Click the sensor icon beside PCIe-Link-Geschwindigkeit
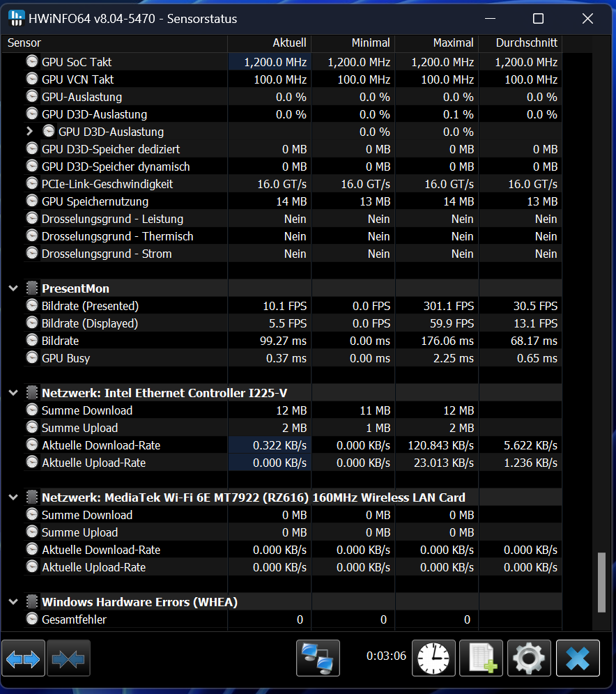The image size is (616, 694). point(32,183)
